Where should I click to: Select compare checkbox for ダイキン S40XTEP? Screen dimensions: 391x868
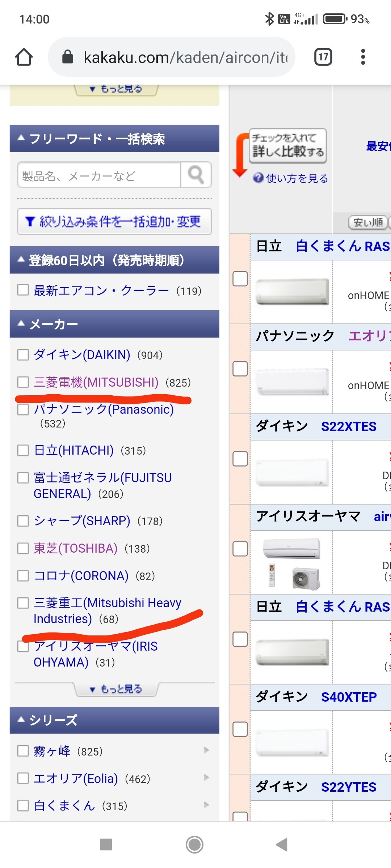240,729
